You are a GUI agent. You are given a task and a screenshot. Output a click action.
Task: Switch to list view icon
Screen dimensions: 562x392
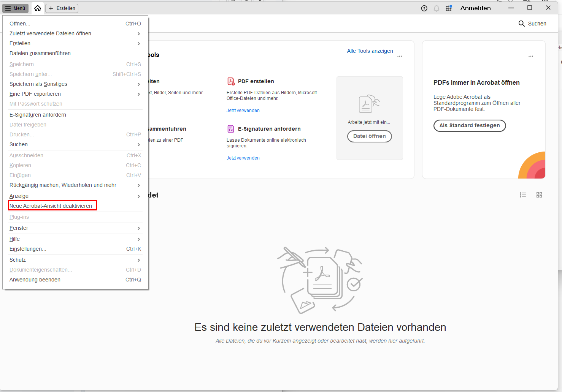pos(523,195)
